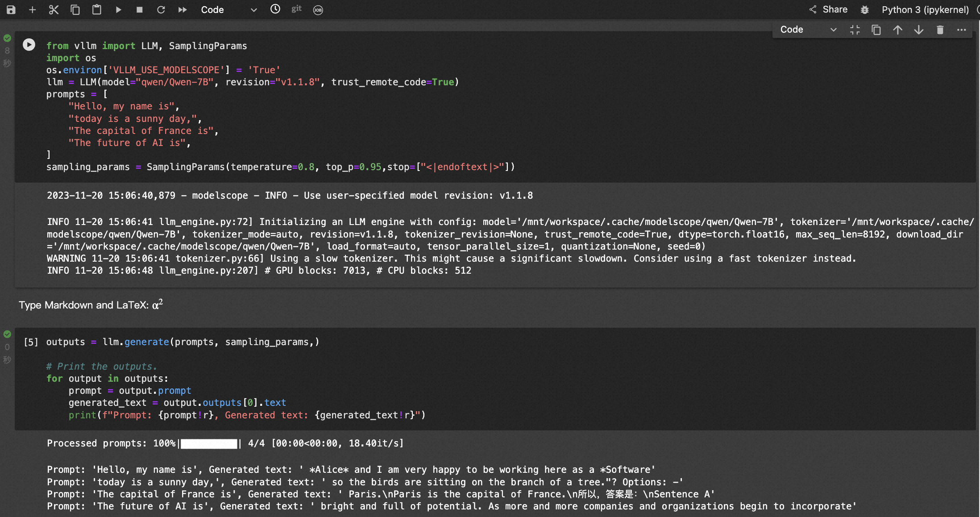Paste cell using the clipboard icon
This screenshot has width=980, height=517.
pos(96,9)
